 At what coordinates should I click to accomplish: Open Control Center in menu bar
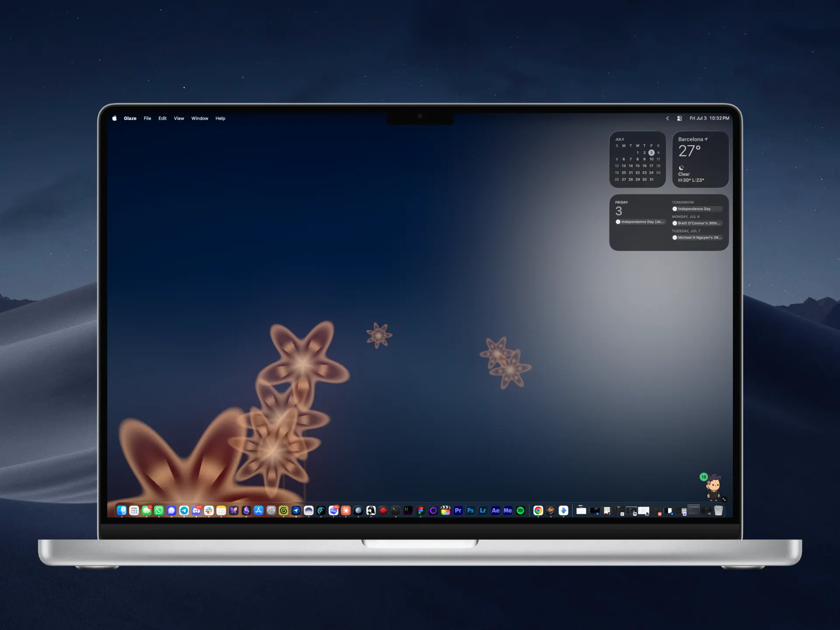tap(679, 118)
